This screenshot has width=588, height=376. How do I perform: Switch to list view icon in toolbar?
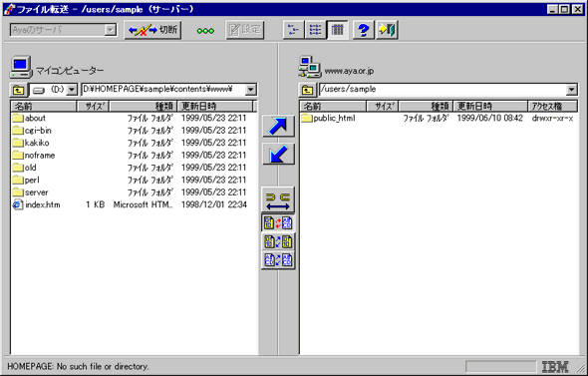315,30
